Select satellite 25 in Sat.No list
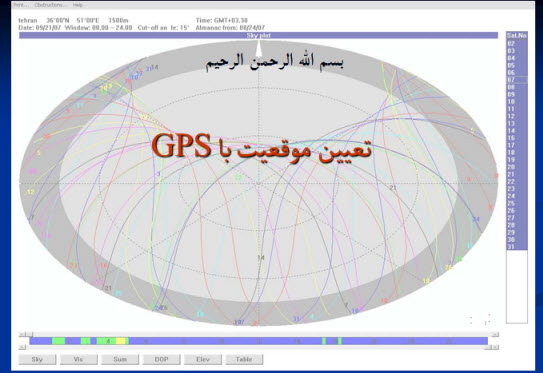This screenshot has height=373, width=543. pos(517,204)
